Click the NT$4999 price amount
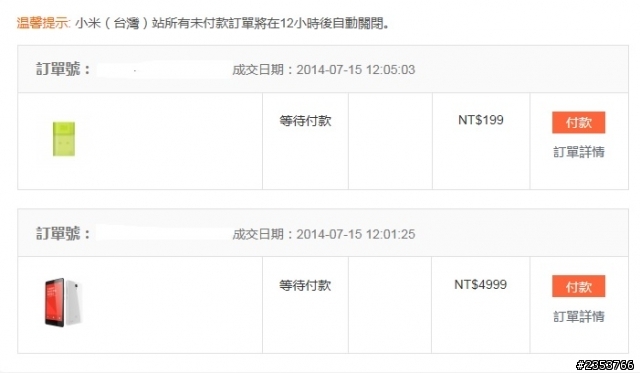The height and width of the screenshot is (373, 640). point(480,284)
